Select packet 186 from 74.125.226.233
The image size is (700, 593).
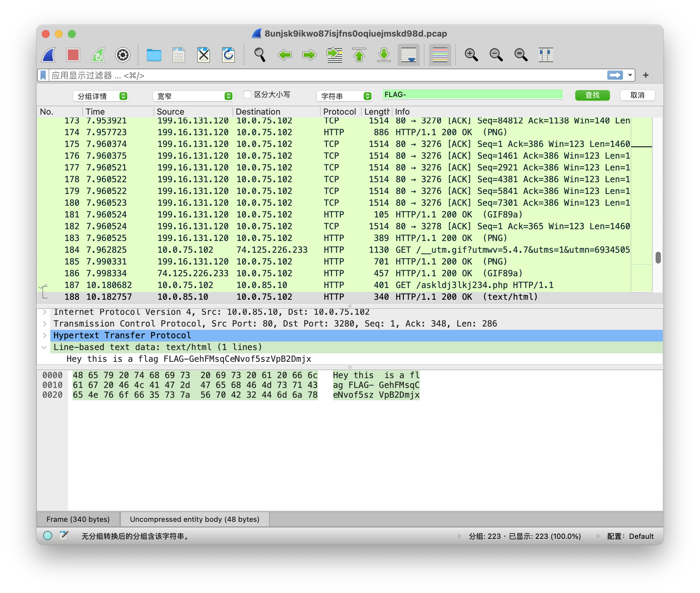pos(334,273)
